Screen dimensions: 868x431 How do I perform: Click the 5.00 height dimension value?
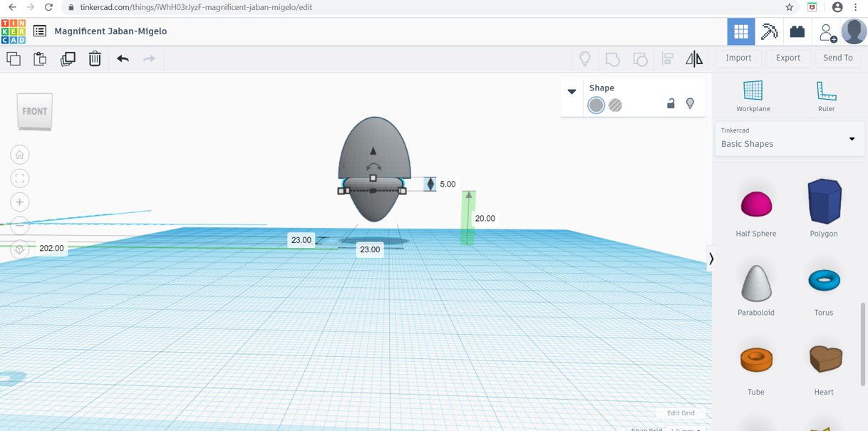[448, 185]
